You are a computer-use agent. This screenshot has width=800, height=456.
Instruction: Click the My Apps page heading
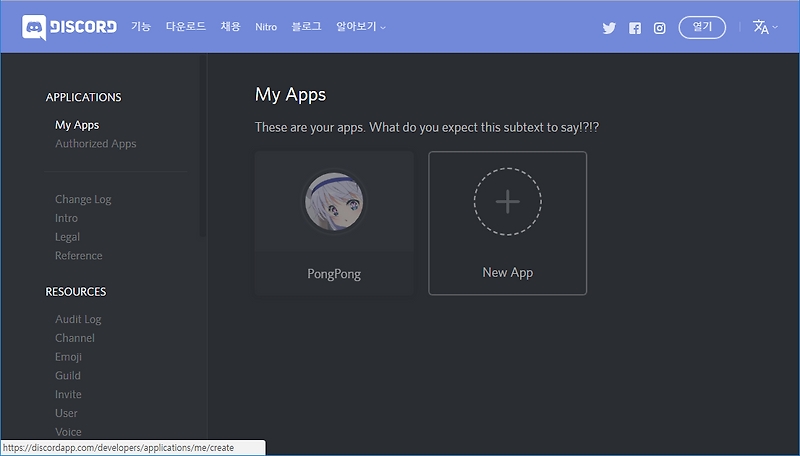(x=290, y=95)
